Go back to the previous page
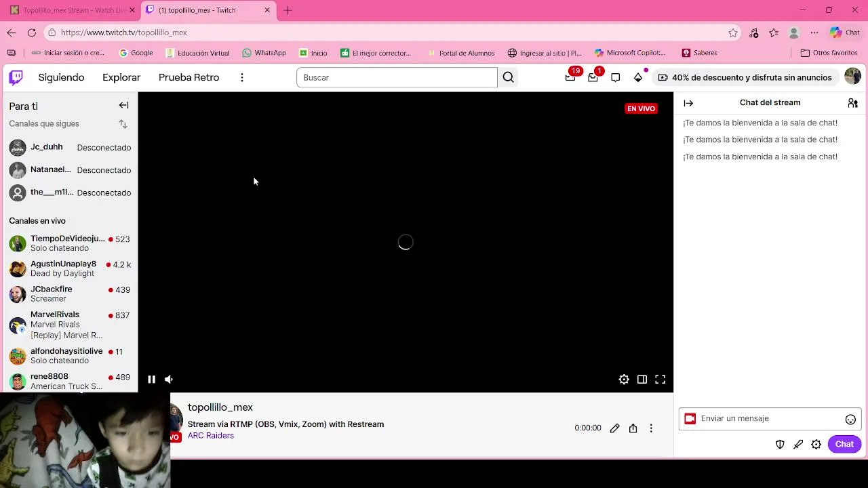The image size is (868, 488). [12, 33]
